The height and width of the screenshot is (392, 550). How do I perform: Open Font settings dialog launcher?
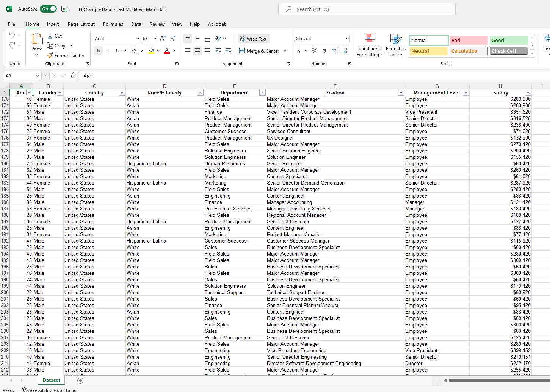tap(177, 64)
